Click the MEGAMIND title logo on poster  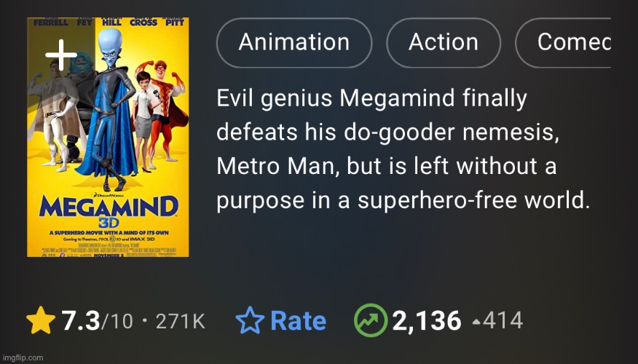pyautogui.click(x=107, y=207)
